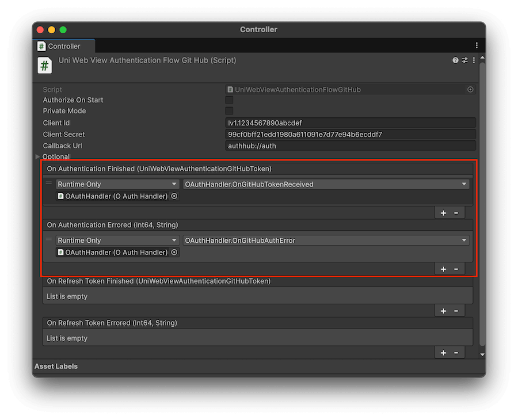518x420 pixels.
Task: Open Runtime Only dropdown for Authentication Finished
Action: [x=117, y=184]
